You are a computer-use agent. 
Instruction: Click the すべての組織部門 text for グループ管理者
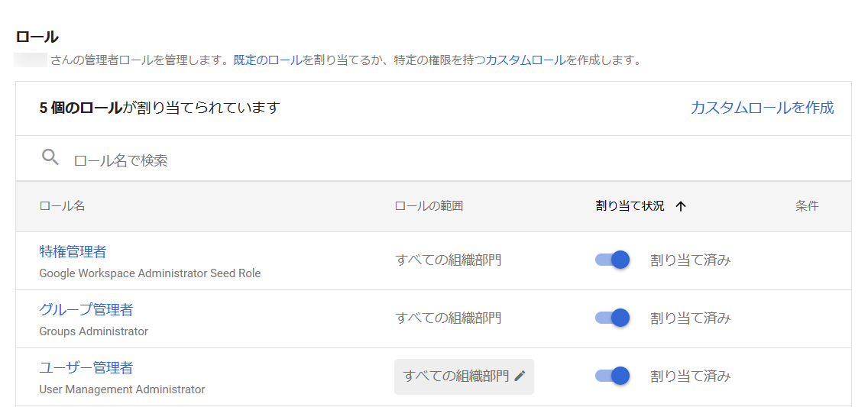(x=449, y=318)
